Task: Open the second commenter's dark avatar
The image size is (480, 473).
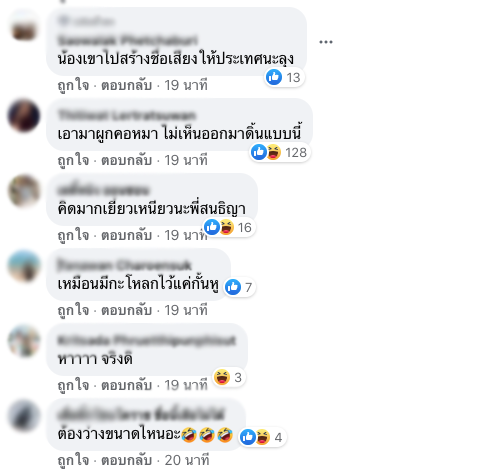Action: [24, 116]
